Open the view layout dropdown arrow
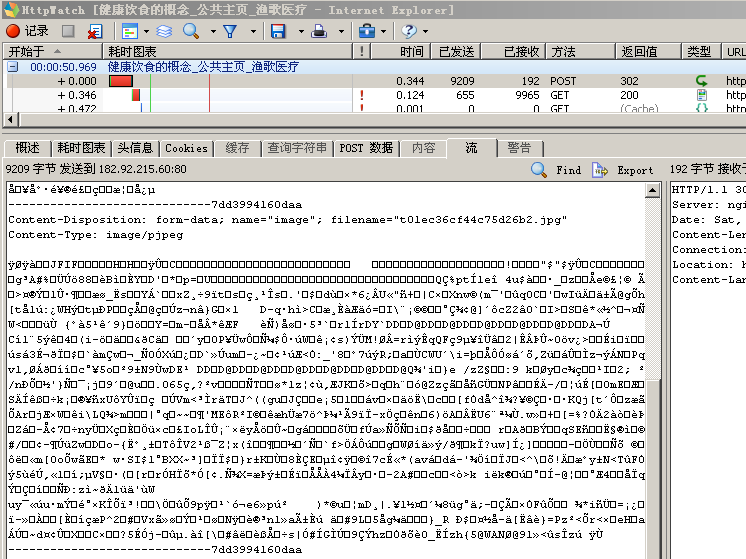The height and width of the screenshot is (559, 746). (146, 32)
